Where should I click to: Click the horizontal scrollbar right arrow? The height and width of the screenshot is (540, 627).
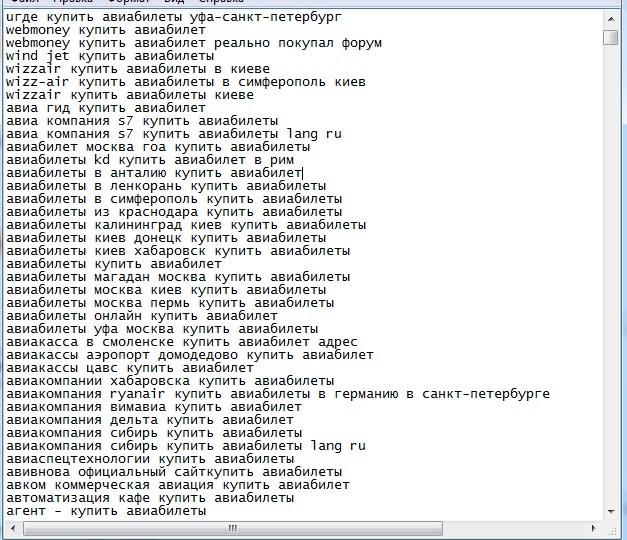click(594, 528)
